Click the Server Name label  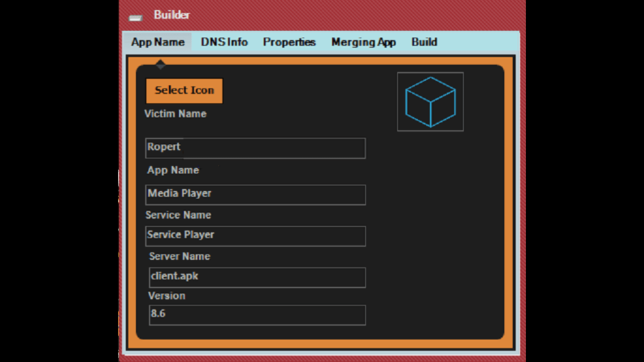click(179, 256)
